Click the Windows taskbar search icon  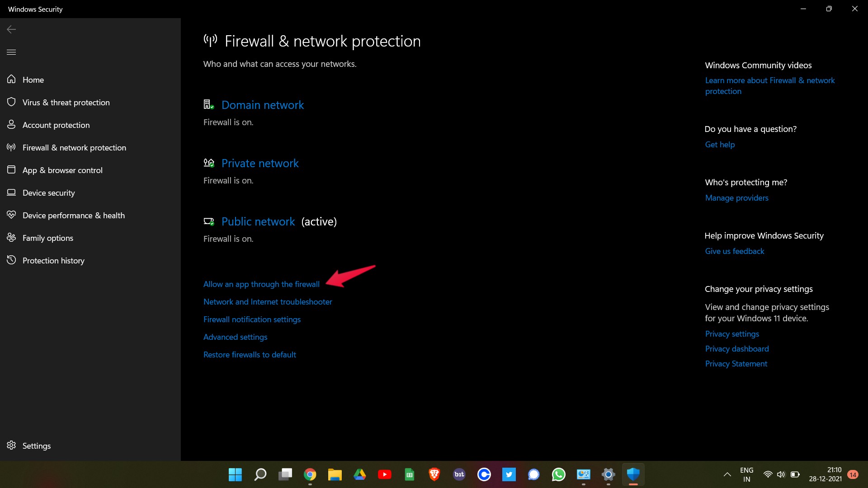(x=260, y=474)
